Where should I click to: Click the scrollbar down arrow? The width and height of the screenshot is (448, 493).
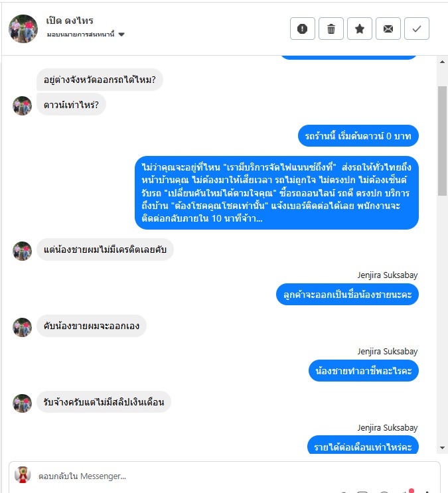click(x=442, y=448)
